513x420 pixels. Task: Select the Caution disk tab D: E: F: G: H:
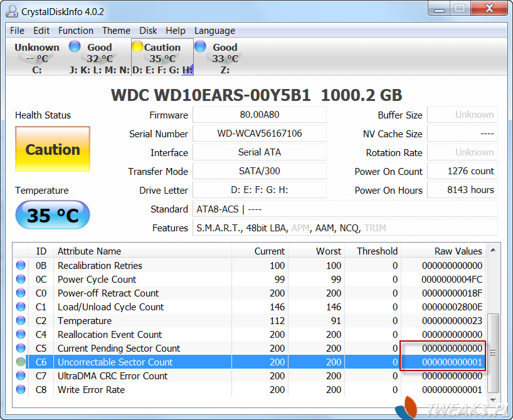point(162,58)
